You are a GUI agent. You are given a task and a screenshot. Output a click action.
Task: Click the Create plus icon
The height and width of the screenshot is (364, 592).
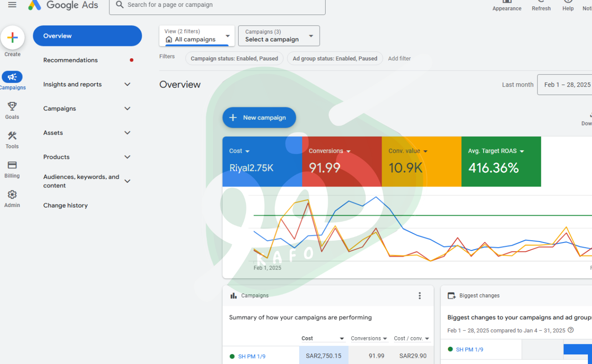click(x=13, y=38)
